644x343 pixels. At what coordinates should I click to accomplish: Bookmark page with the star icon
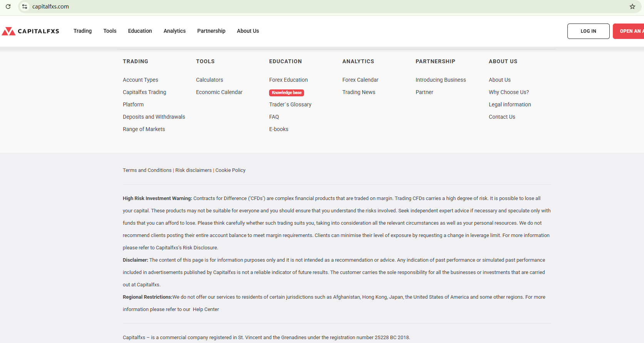pyautogui.click(x=632, y=7)
